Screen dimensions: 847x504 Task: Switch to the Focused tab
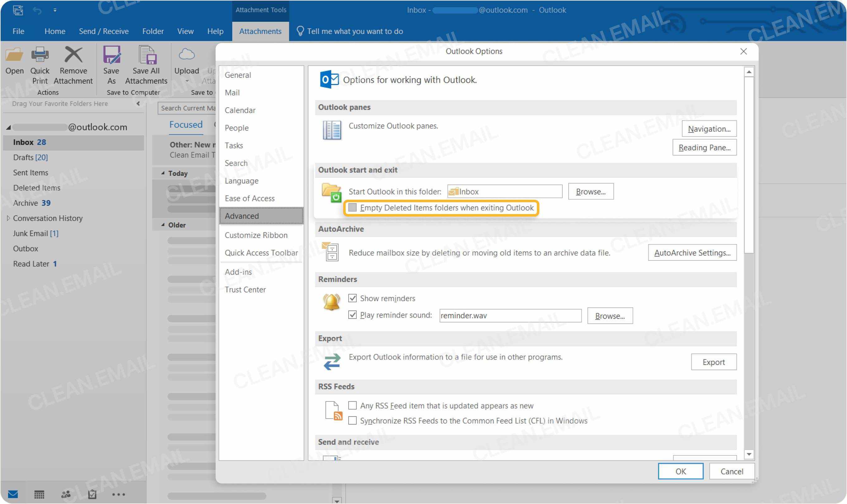[186, 124]
